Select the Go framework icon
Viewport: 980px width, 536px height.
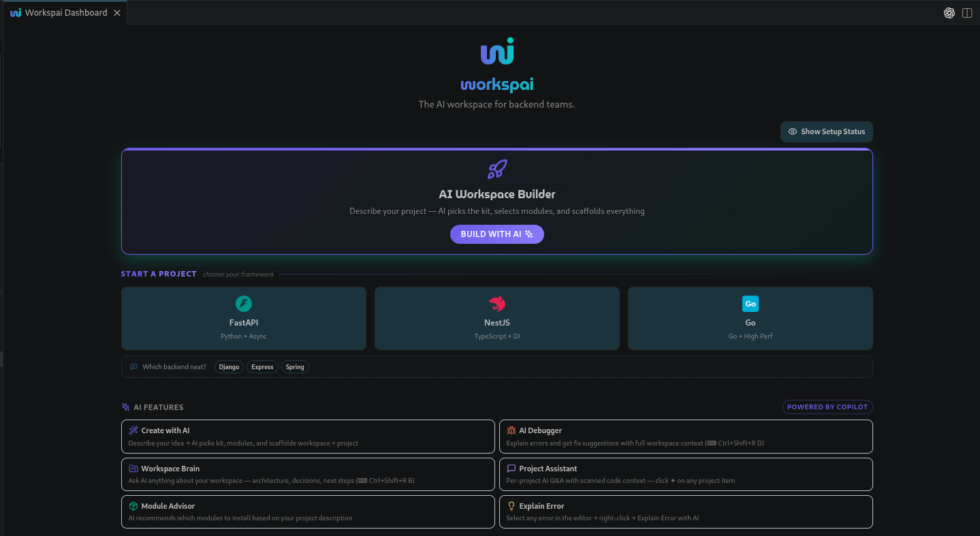(x=750, y=304)
